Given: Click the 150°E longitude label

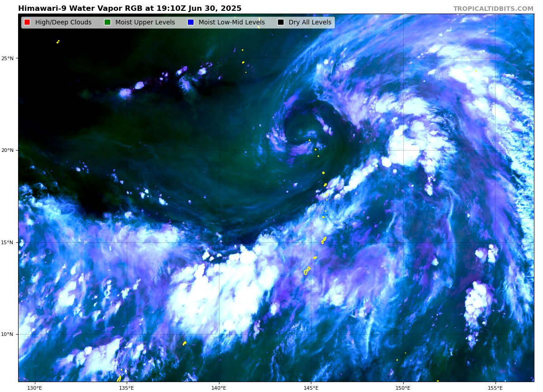Looking at the screenshot, I should point(403,387).
